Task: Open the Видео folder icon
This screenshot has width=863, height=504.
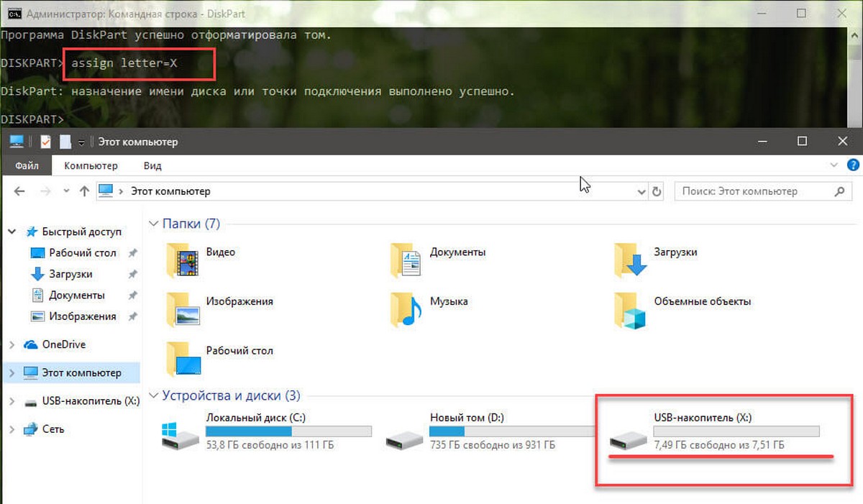Action: pos(181,260)
